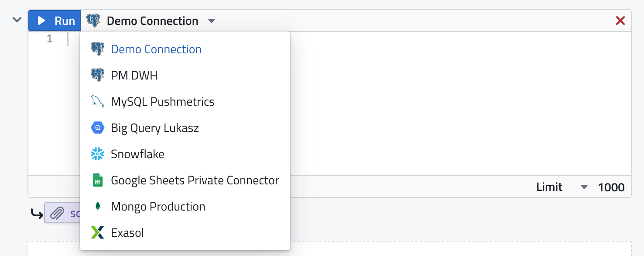Viewport: 644px width, 256px height.
Task: Collapse the connection dropdown via header arrow
Action: (212, 21)
